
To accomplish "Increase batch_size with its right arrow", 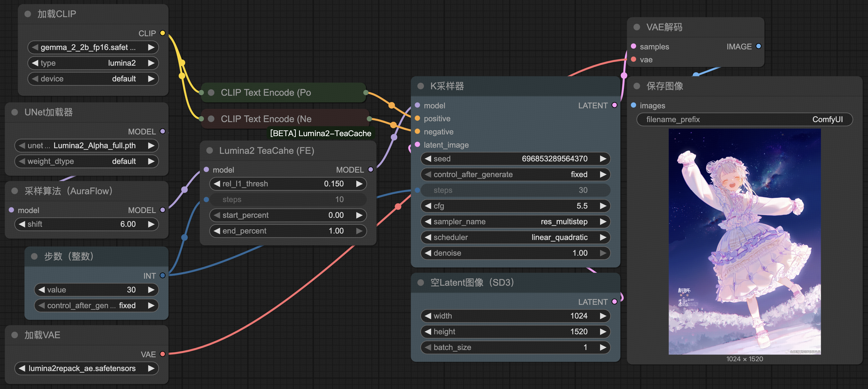I will point(603,347).
